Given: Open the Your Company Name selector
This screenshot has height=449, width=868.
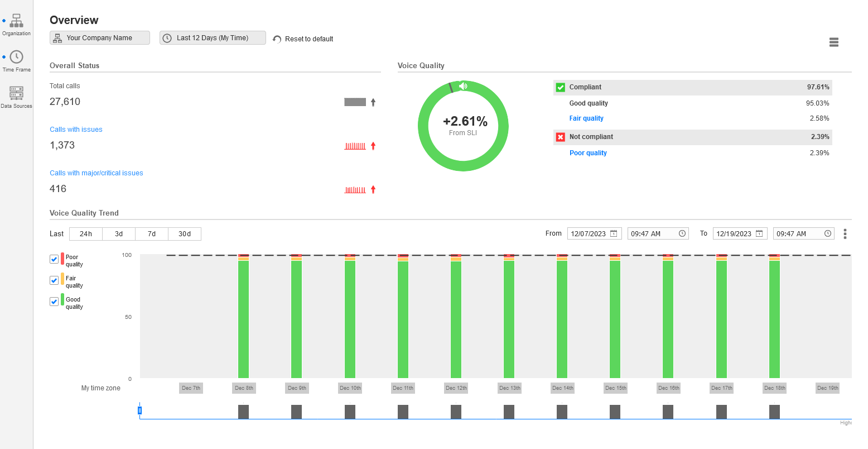Looking at the screenshot, I should 100,38.
